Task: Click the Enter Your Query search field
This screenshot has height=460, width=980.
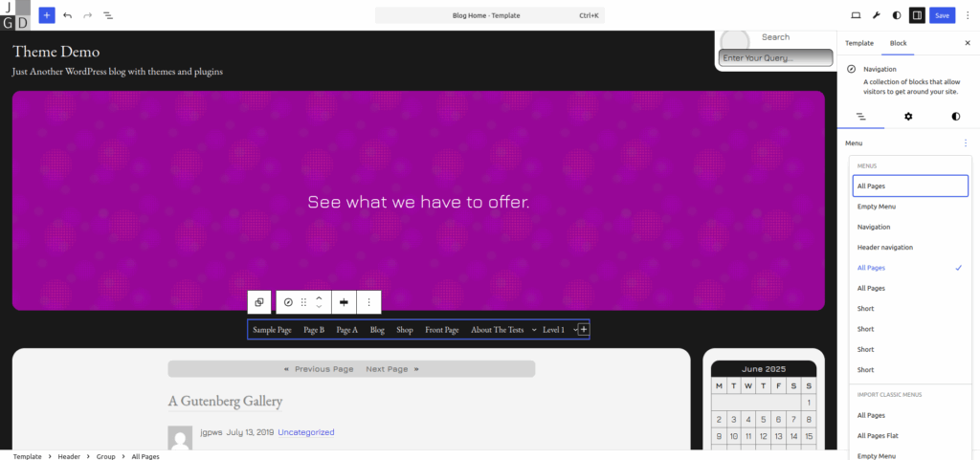Action: 775,58
